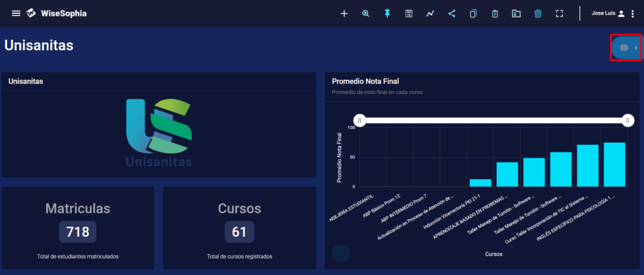The image size is (644, 275).
Task: Pin the dashboard with pushpin icon
Action: click(387, 14)
